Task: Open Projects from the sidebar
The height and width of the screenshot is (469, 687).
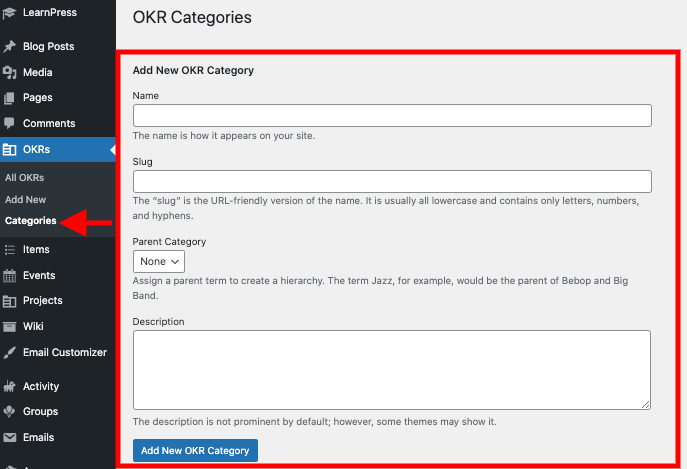Action: click(42, 300)
